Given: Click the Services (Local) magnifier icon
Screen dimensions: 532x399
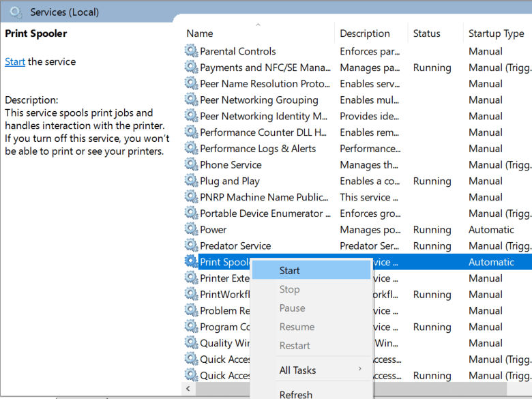Looking at the screenshot, I should pos(16,12).
